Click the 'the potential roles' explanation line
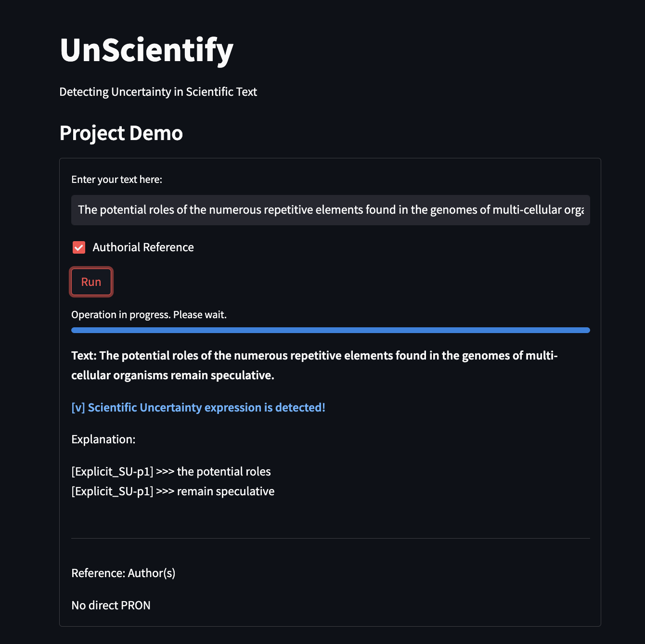The image size is (645, 644). tap(171, 472)
